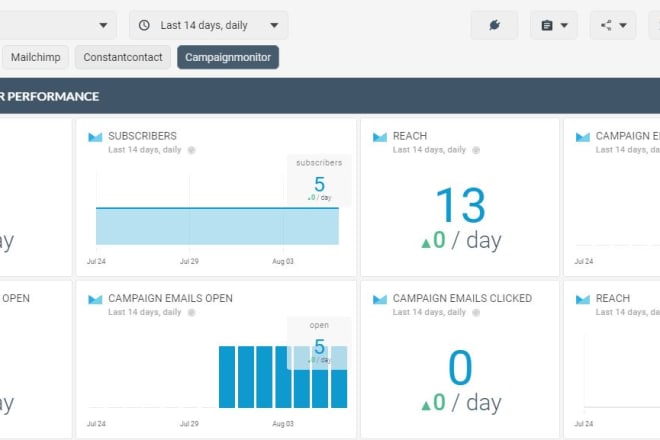The height and width of the screenshot is (440, 660).
Task: Click the CAMPAIGN EMAILS OPEN title
Action: pyautogui.click(x=170, y=299)
